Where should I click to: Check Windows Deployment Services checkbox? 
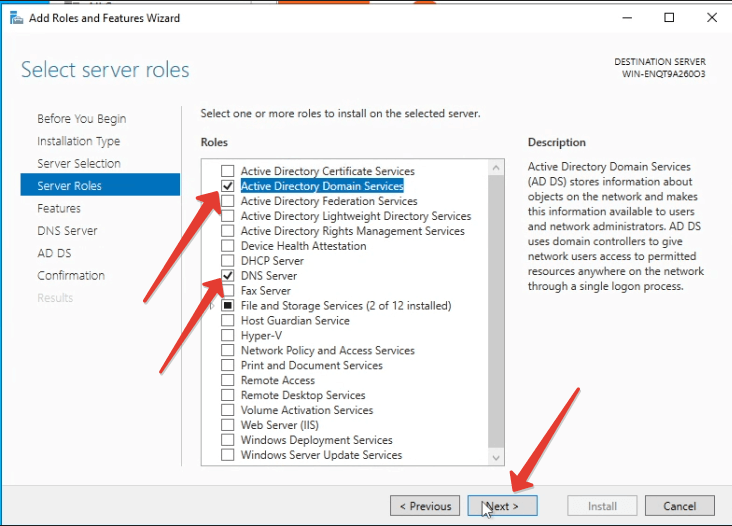tap(227, 440)
